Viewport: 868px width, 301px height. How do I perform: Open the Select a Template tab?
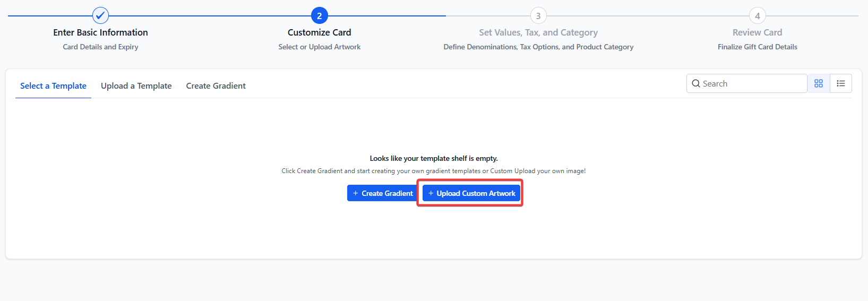tap(53, 86)
